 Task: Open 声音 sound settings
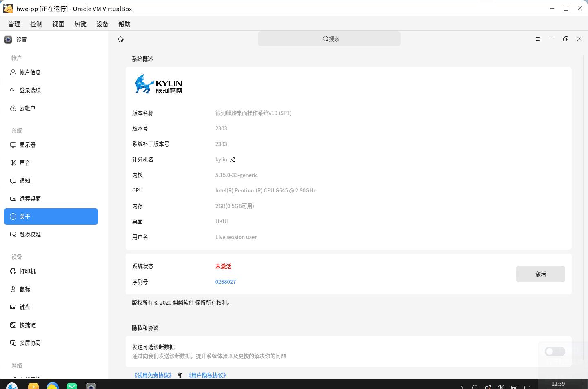pyautogui.click(x=51, y=163)
